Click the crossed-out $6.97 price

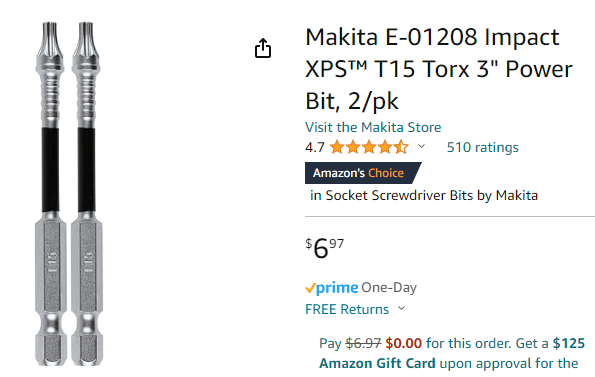(363, 343)
